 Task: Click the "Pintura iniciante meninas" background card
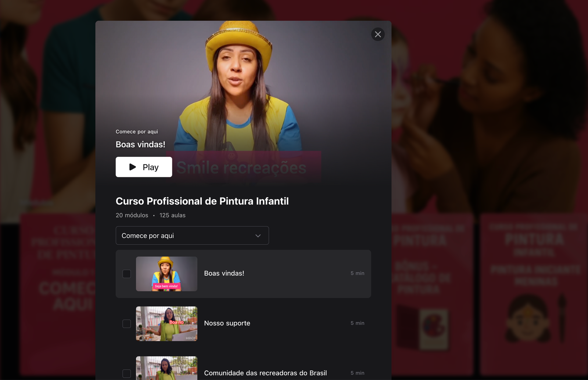[x=535, y=294]
